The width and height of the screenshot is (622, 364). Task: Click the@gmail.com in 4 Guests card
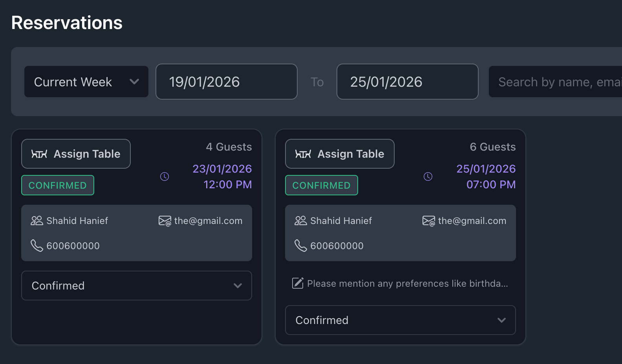(x=209, y=221)
